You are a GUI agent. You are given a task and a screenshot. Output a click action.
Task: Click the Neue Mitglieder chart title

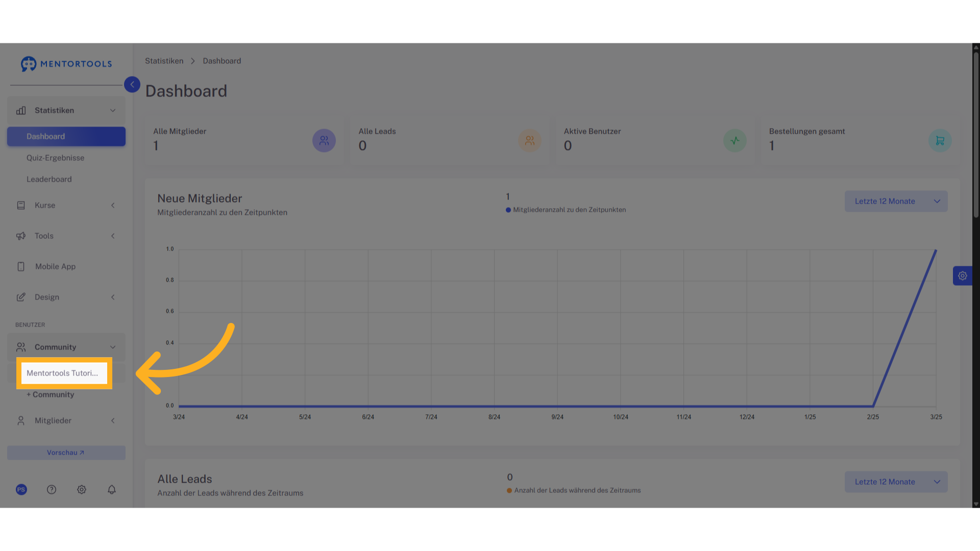click(x=200, y=198)
